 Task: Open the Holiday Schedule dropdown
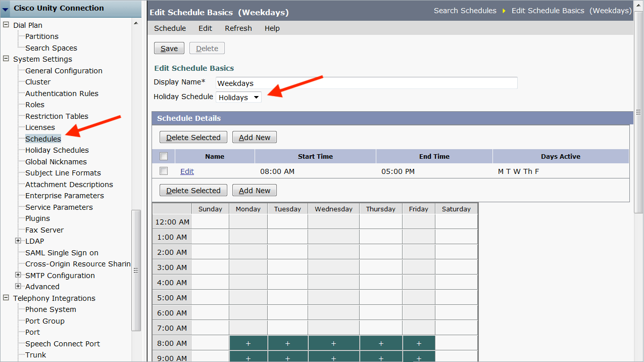238,97
